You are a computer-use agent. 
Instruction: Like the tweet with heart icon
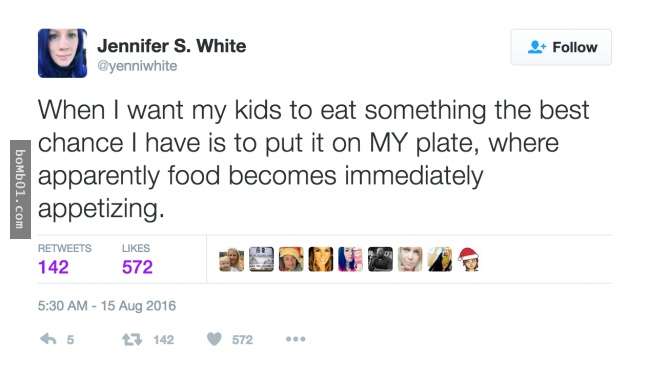point(214,339)
